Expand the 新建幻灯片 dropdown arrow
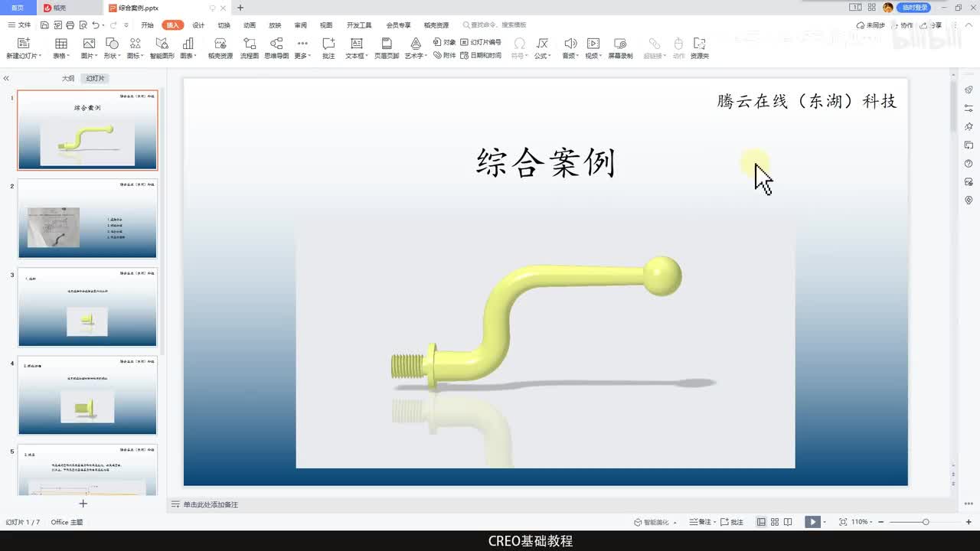Viewport: 980px width, 551px height. [39, 56]
